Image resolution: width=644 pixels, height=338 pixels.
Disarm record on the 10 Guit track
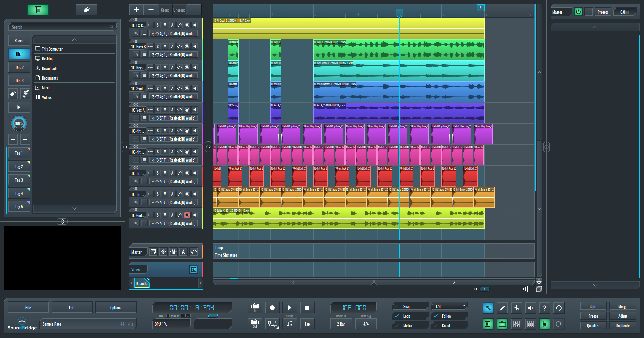[187, 215]
